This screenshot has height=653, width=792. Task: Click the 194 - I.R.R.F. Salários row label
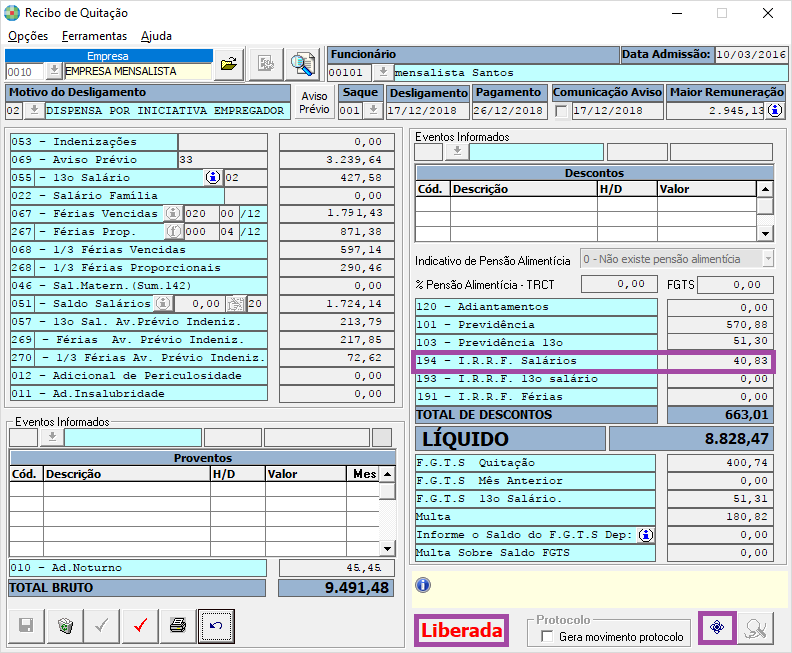[x=536, y=361]
